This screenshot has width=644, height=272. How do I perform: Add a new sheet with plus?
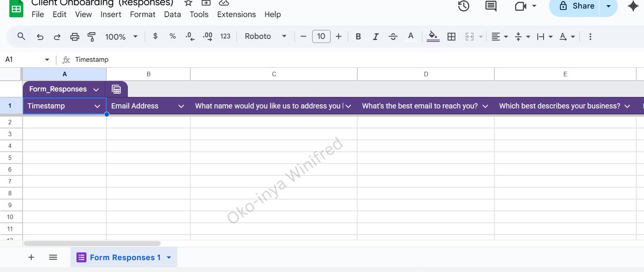click(x=31, y=257)
